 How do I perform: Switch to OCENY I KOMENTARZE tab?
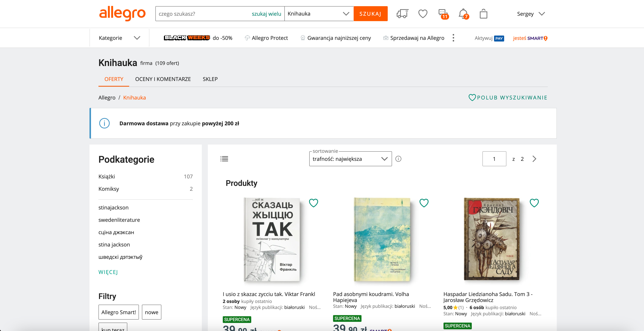coord(163,79)
